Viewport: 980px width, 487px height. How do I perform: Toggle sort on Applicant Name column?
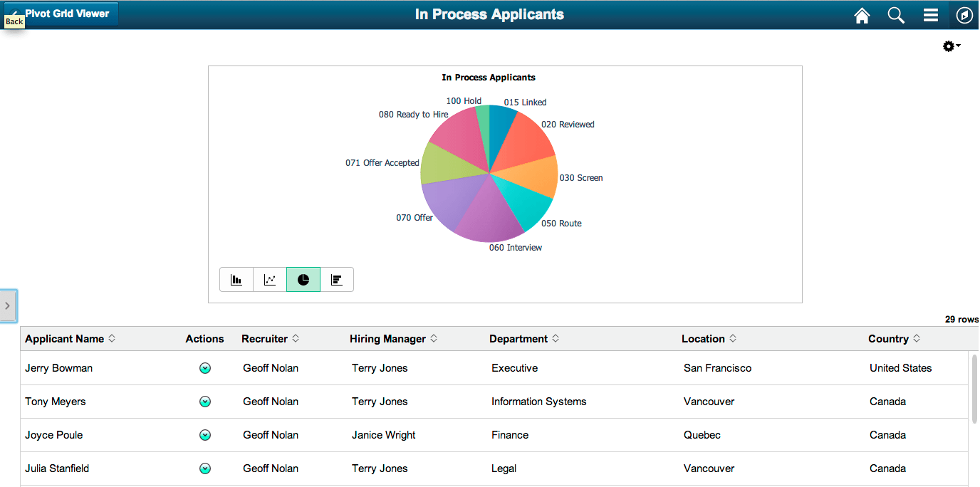point(112,338)
